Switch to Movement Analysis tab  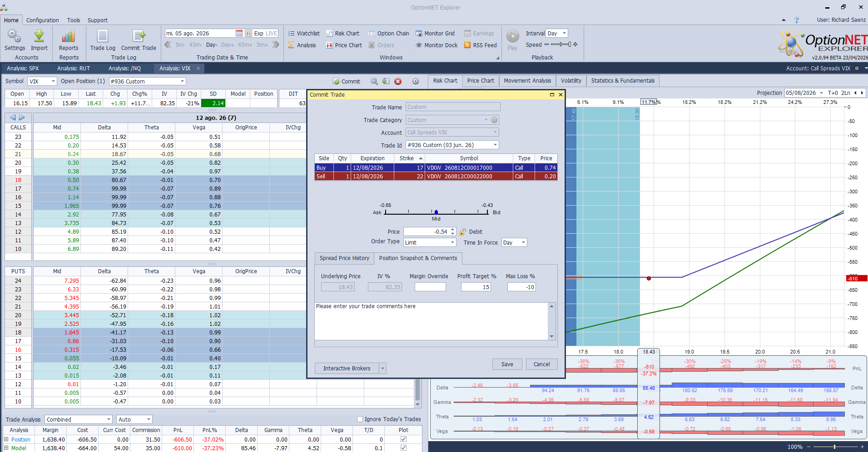527,81
